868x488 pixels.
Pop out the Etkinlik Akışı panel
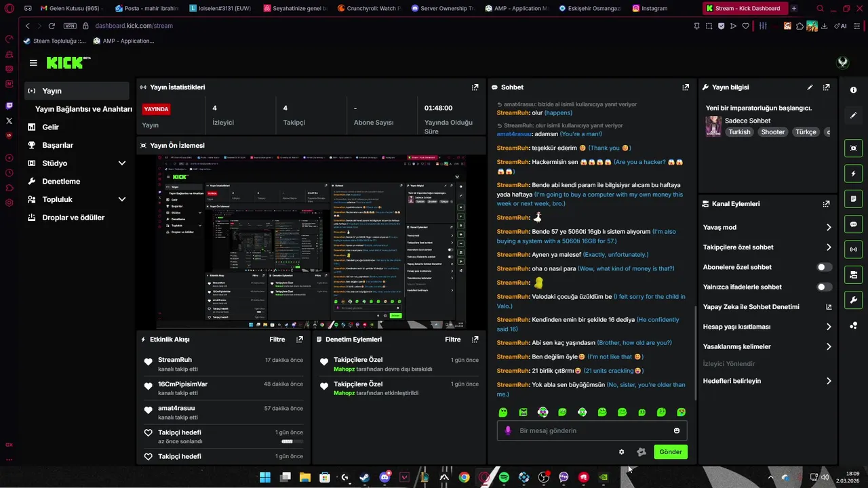pos(300,340)
